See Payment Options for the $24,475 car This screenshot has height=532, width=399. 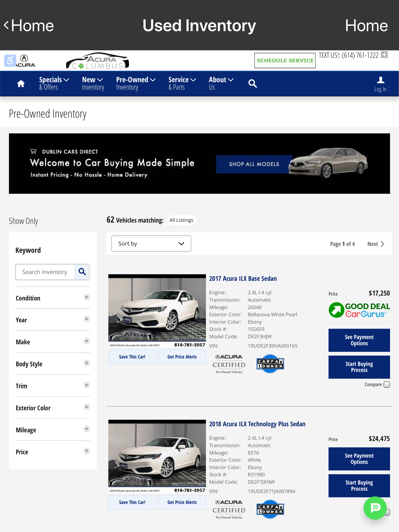(x=359, y=459)
